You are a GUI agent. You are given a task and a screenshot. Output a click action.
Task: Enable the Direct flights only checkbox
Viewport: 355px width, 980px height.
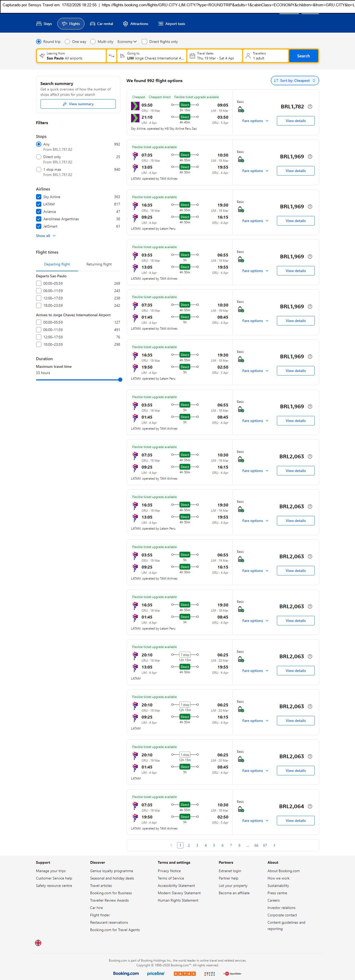click(x=144, y=42)
